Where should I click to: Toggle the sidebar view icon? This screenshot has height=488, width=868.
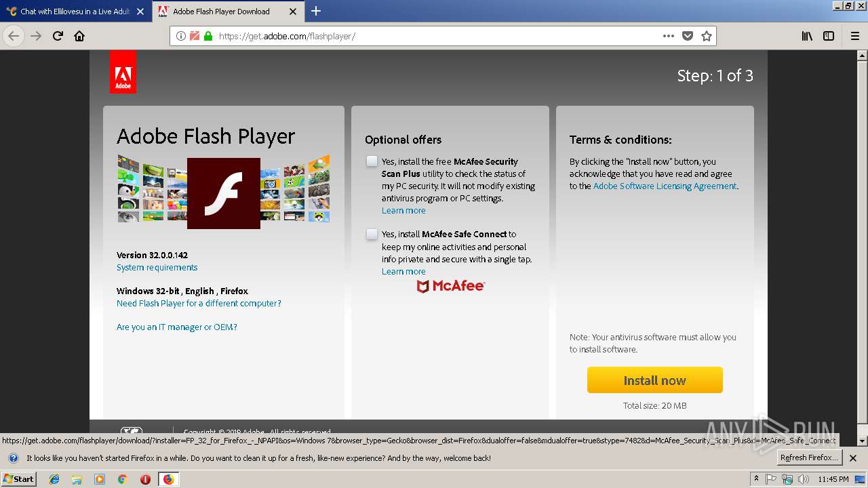tap(829, 36)
